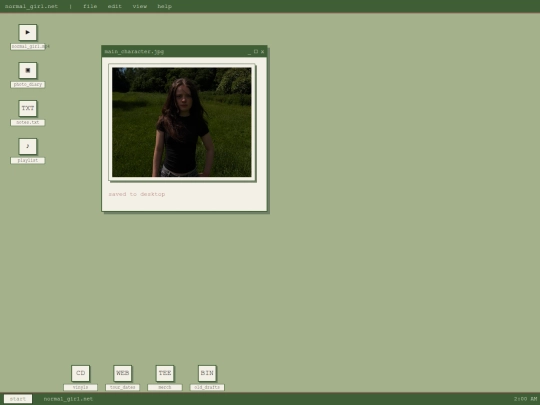This screenshot has height=405, width=540.
Task: Open the CD vinyls icon
Action: tap(80, 373)
